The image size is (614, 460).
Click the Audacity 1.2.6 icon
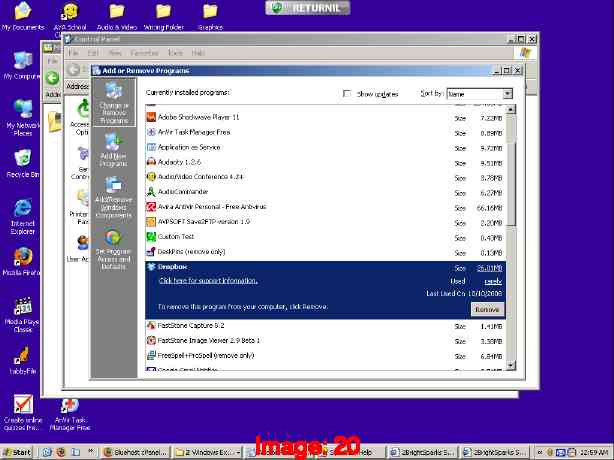click(x=151, y=162)
